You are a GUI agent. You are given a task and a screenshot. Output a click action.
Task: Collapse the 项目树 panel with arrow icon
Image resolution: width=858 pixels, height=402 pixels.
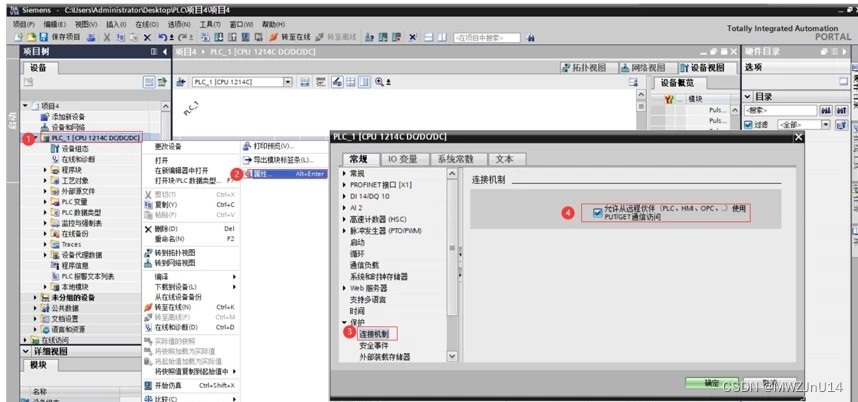[165, 51]
